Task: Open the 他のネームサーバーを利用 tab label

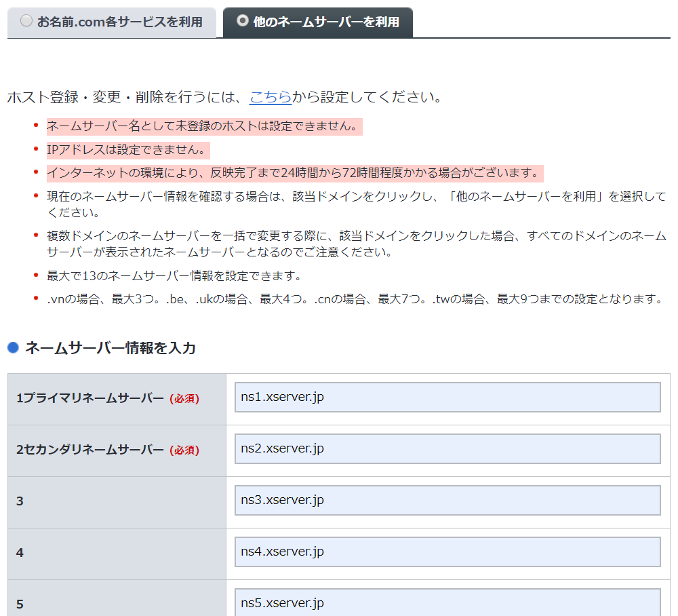Action: 325,22
